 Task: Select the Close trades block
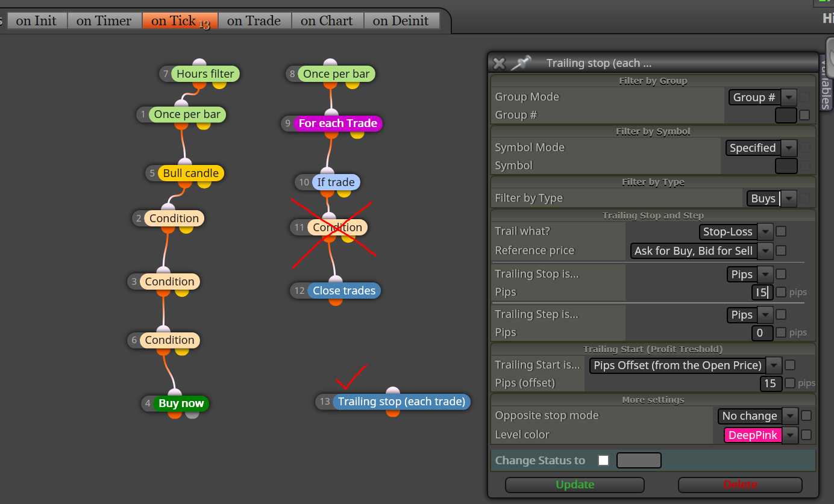click(344, 291)
